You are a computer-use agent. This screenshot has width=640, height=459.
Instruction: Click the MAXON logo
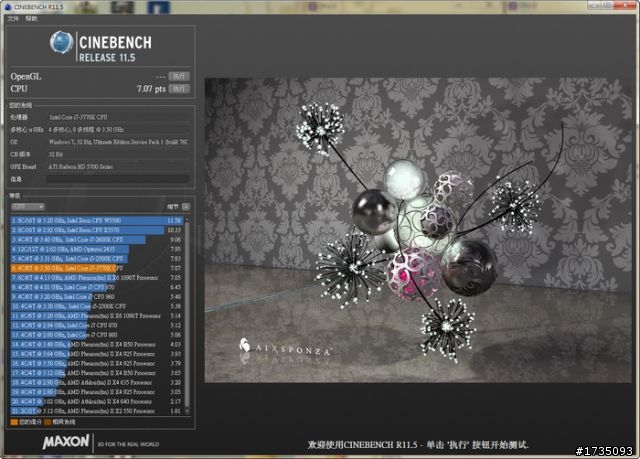pyautogui.click(x=66, y=441)
